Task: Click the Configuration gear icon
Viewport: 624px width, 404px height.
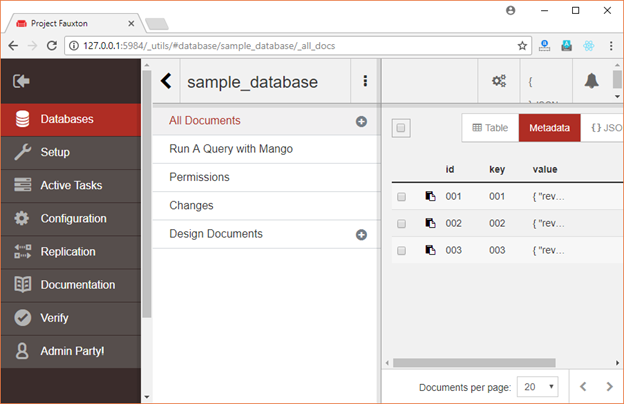Action: [22, 218]
